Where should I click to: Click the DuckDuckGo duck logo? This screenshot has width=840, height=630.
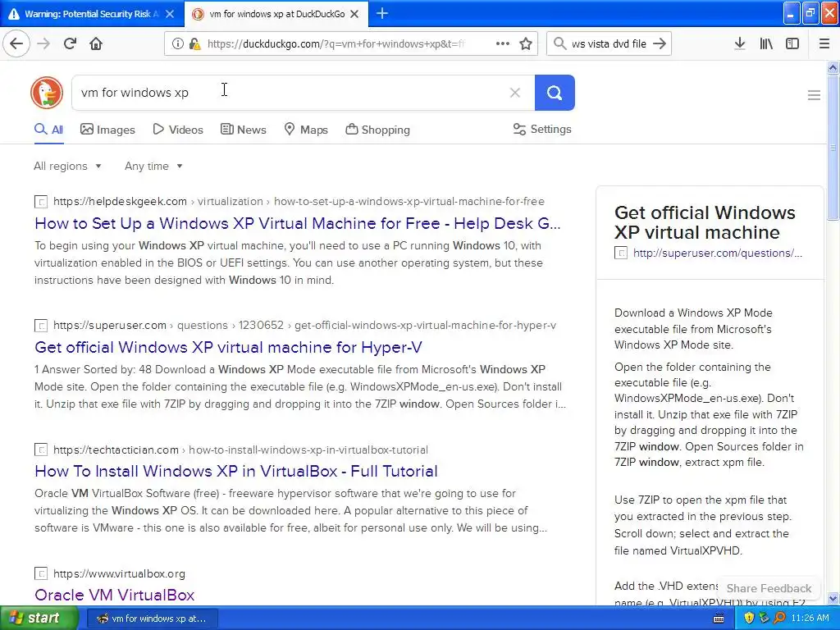click(x=47, y=93)
